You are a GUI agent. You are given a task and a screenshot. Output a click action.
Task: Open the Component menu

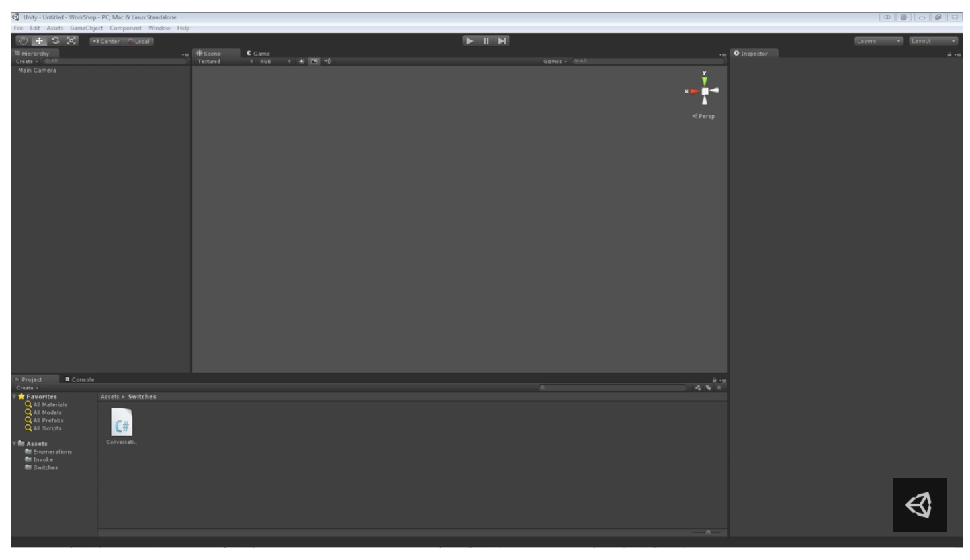point(126,28)
